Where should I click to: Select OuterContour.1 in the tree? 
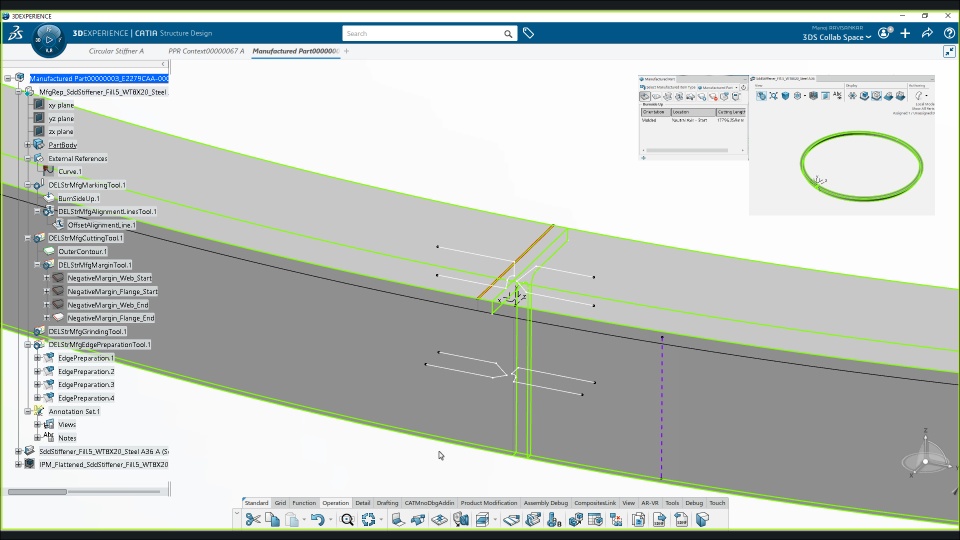tap(82, 252)
